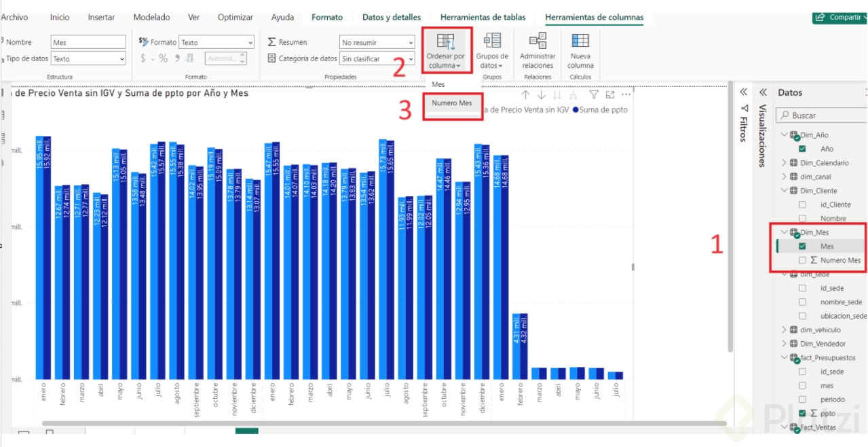This screenshot has height=447, width=868.
Task: Open the Herramientas de tablas tab
Action: pyautogui.click(x=483, y=17)
